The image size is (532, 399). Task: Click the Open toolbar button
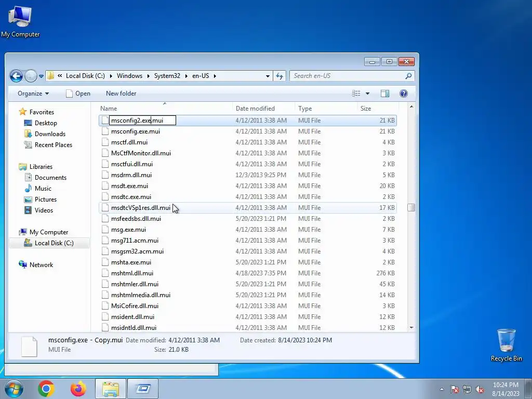(x=78, y=94)
